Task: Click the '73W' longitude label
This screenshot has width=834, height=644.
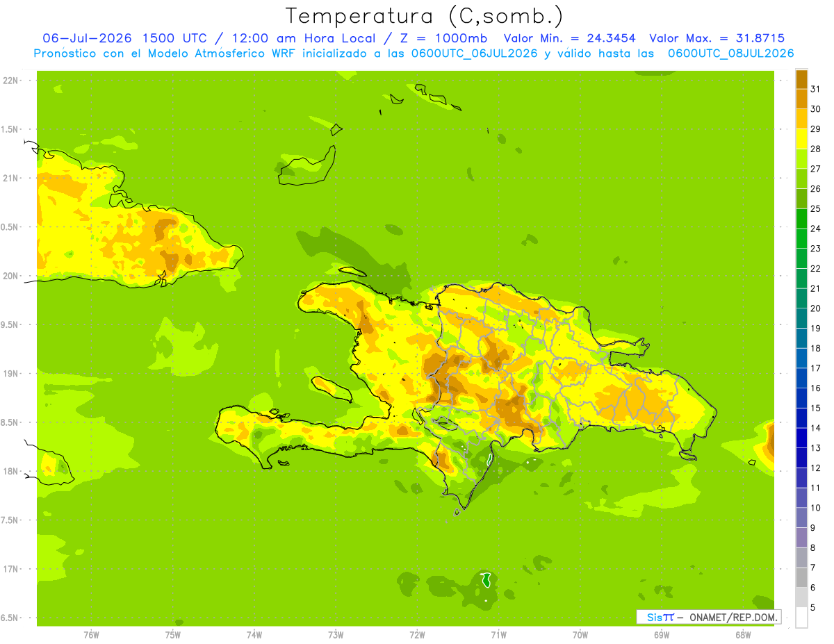Action: [x=335, y=635]
